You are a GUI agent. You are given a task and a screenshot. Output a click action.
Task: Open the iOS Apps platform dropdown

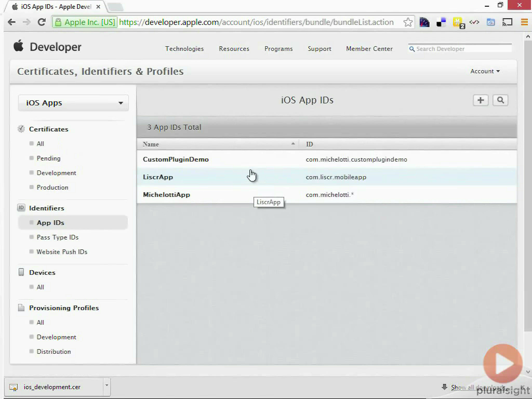click(x=73, y=103)
